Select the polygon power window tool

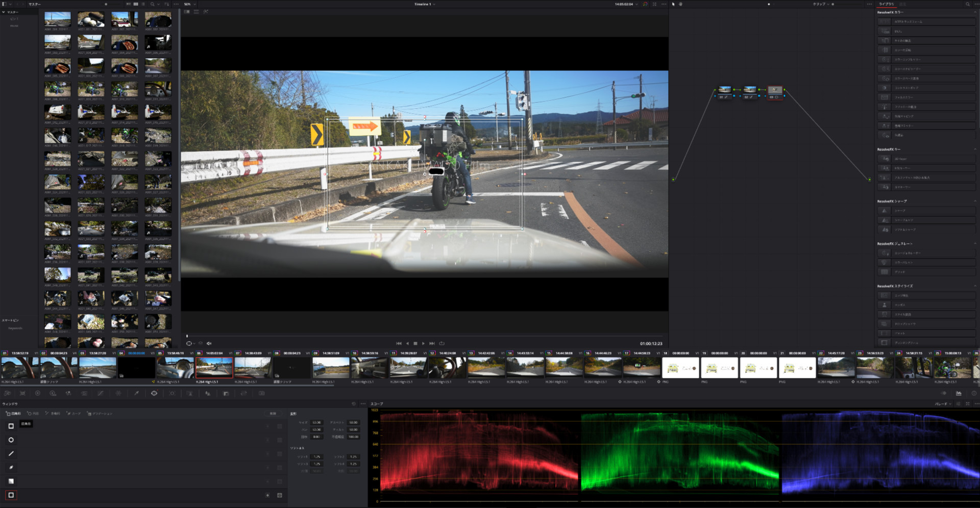click(x=11, y=453)
